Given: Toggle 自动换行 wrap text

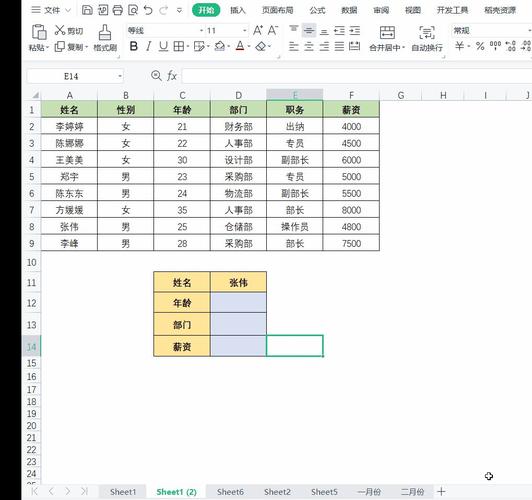Looking at the screenshot, I should click(427, 38).
